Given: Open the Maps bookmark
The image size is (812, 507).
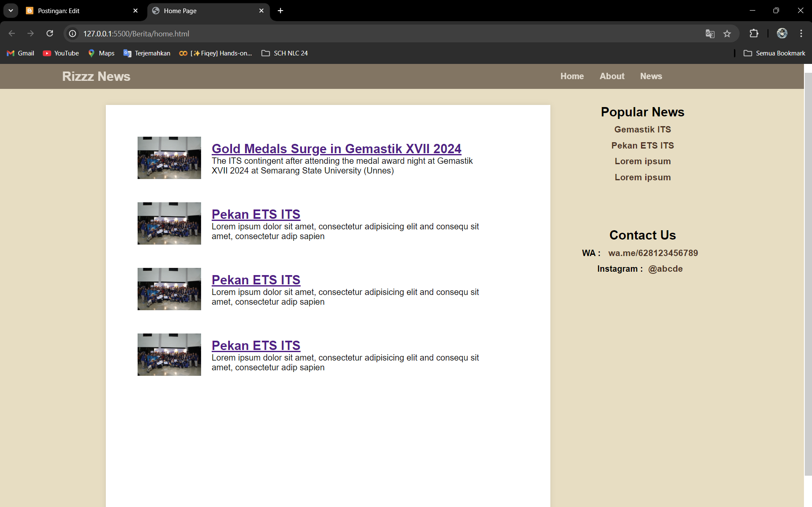Looking at the screenshot, I should coord(101,53).
